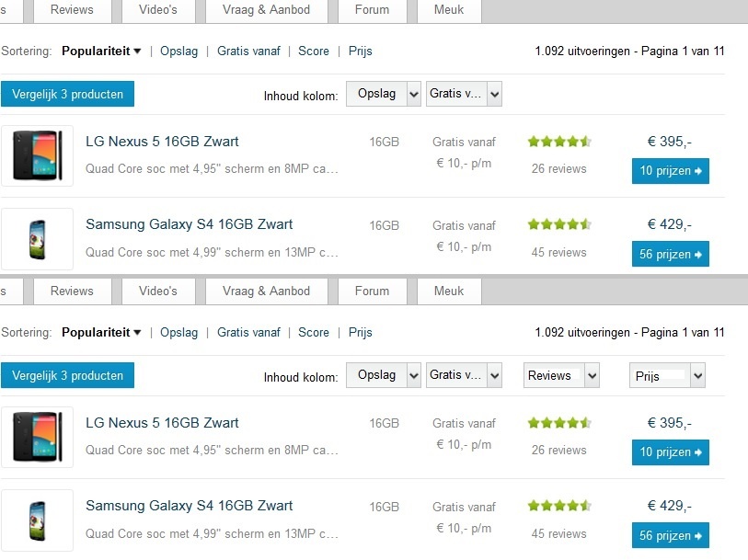
Task: Sort by Score in the lower page copy
Action: click(314, 332)
